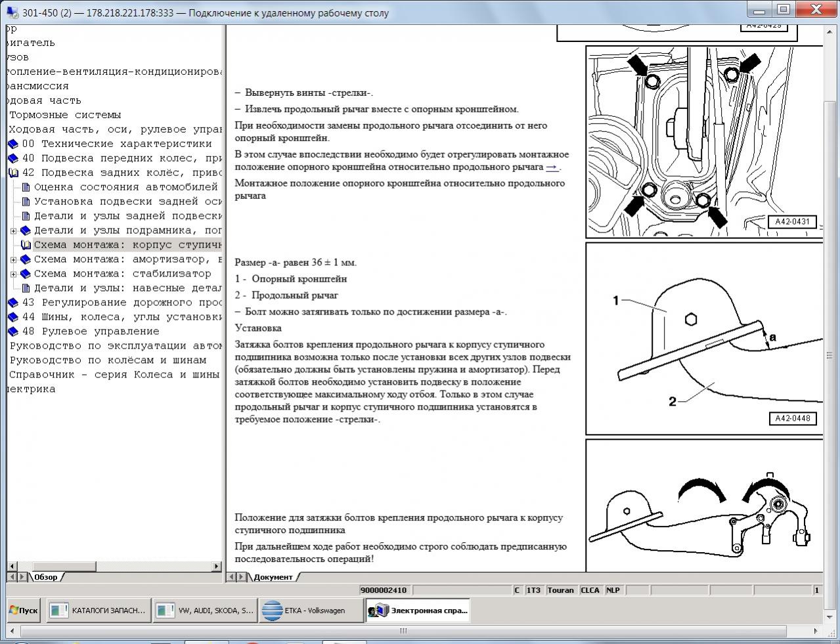
Task: Expand the Детали и узлы подрамника node
Action: 14,231
